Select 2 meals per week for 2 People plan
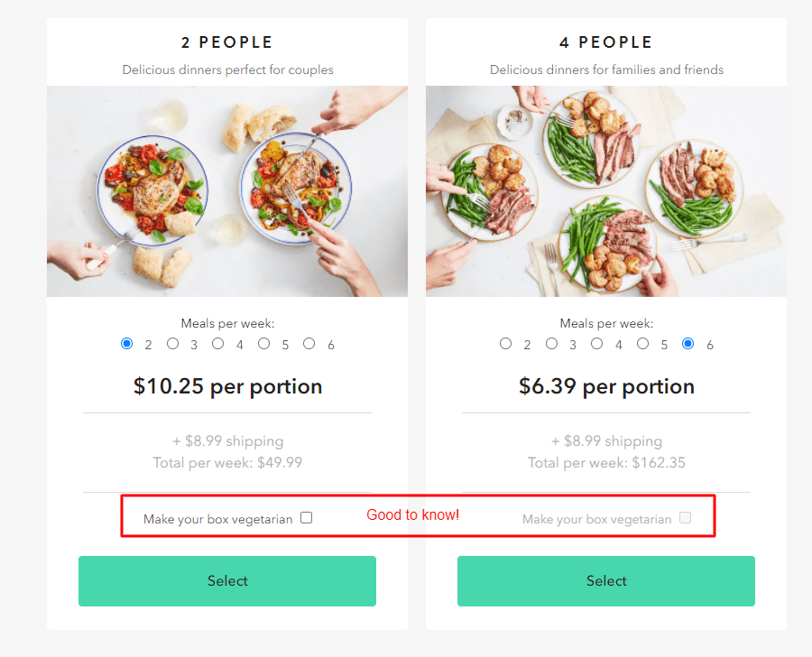Viewport: 812px width, 657px height. [x=126, y=344]
